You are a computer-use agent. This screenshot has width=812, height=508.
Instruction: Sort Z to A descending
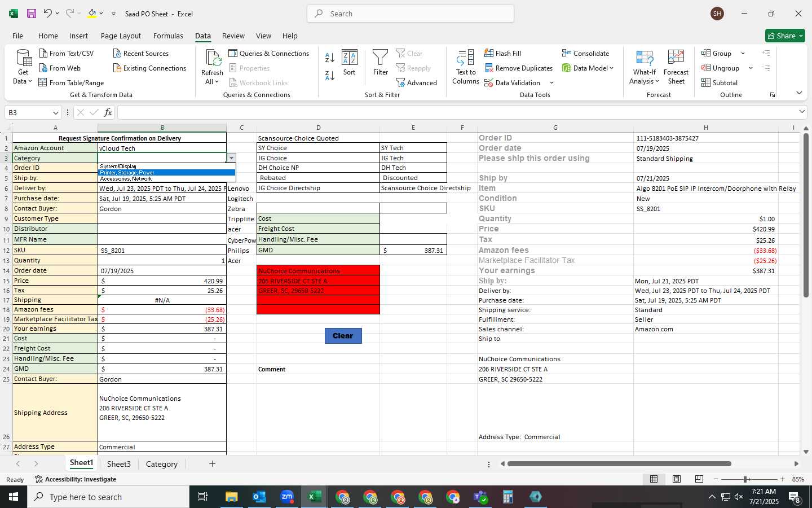330,75
